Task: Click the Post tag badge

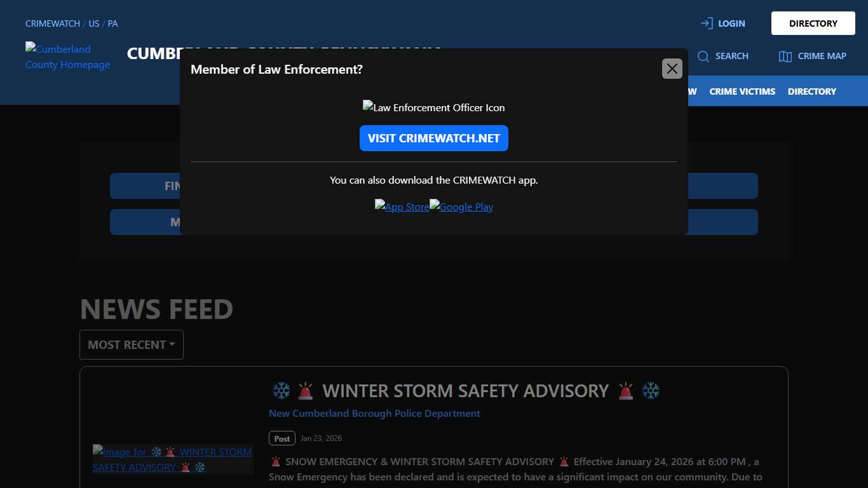Action: (282, 438)
